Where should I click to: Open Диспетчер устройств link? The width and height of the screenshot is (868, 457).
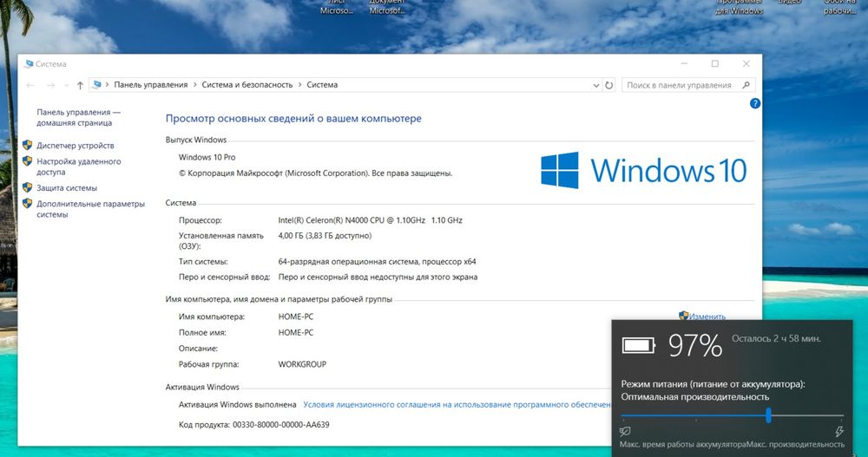tap(76, 146)
